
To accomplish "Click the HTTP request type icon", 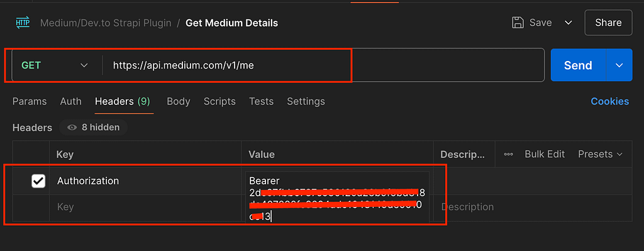I will click(x=23, y=23).
